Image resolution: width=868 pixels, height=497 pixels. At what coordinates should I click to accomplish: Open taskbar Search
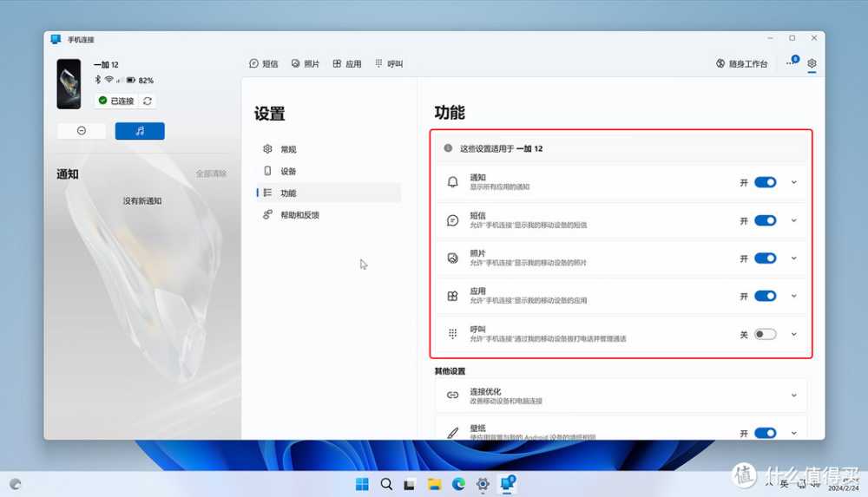(x=386, y=484)
